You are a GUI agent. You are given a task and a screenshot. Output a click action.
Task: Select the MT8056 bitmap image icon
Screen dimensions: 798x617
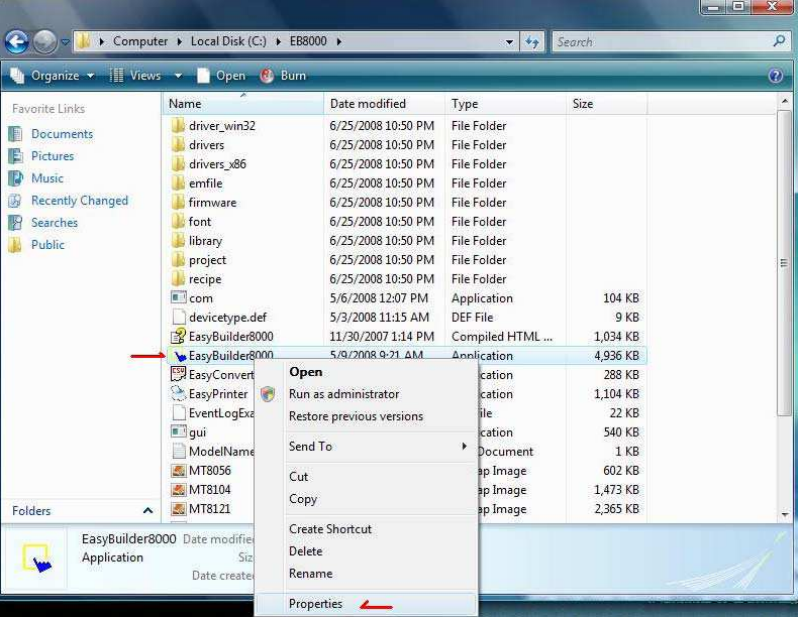[x=178, y=470]
